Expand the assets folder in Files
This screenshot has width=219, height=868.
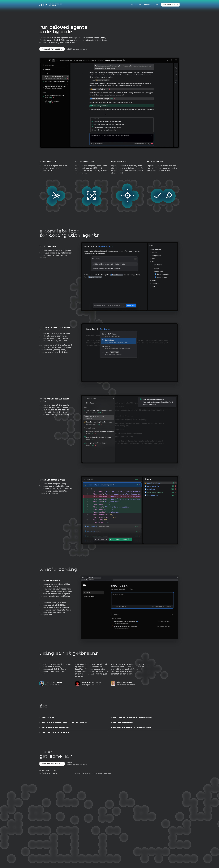[153, 252]
